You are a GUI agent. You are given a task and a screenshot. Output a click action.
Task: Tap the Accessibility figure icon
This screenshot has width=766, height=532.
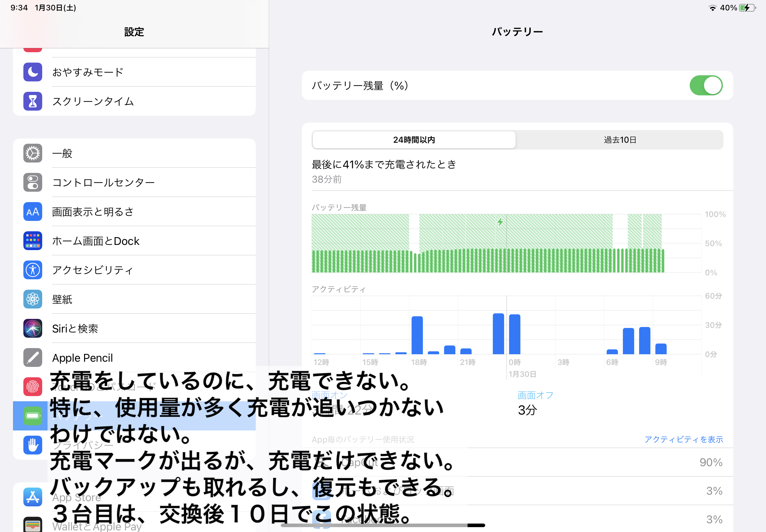[x=33, y=270]
